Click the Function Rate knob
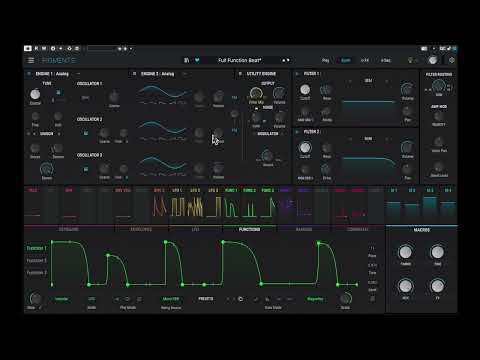 pyautogui.click(x=35, y=298)
